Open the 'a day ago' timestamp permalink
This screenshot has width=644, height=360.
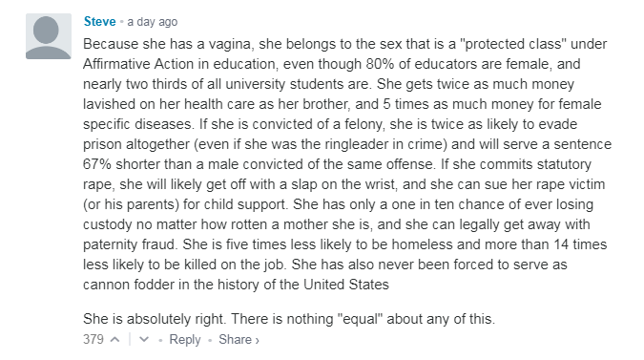(x=153, y=22)
